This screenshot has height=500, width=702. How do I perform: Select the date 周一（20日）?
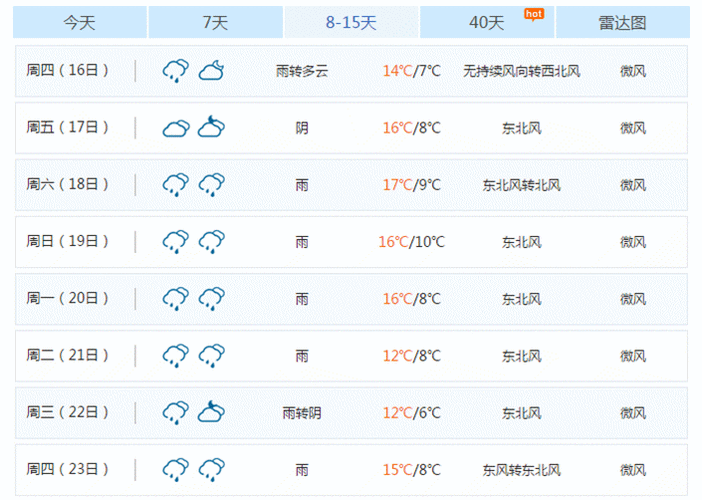coord(68,298)
